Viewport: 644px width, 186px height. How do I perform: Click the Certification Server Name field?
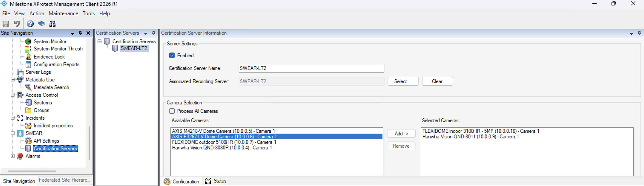pyautogui.click(x=311, y=68)
